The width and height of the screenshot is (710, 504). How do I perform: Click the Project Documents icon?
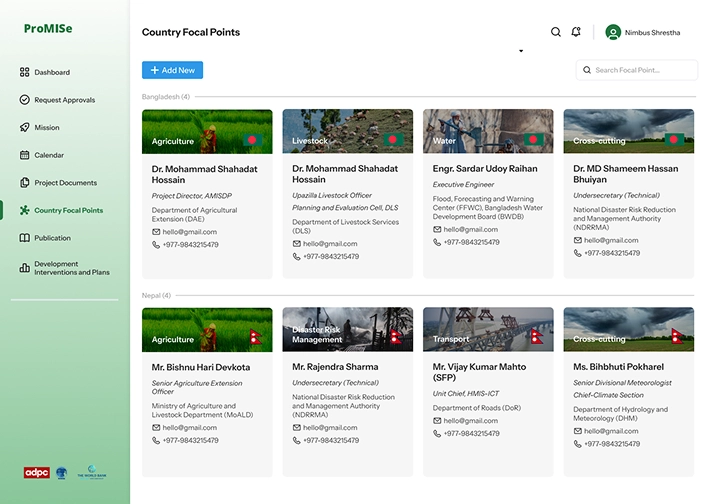(x=24, y=183)
